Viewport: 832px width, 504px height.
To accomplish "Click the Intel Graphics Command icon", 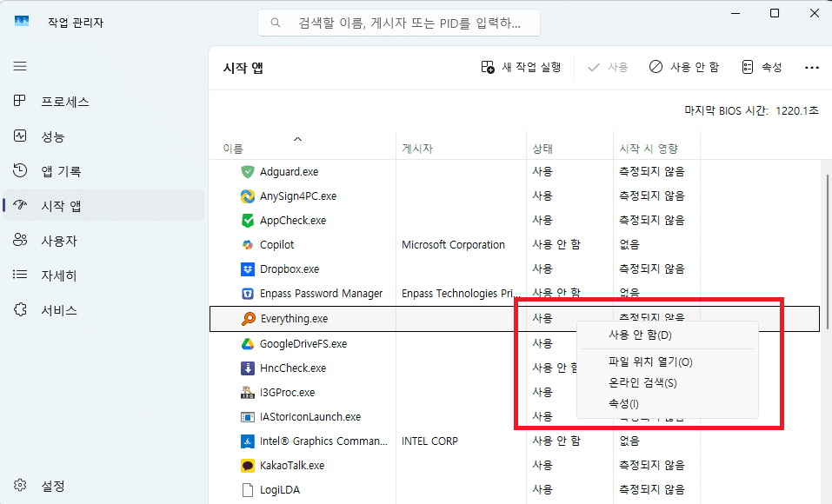I will point(247,441).
